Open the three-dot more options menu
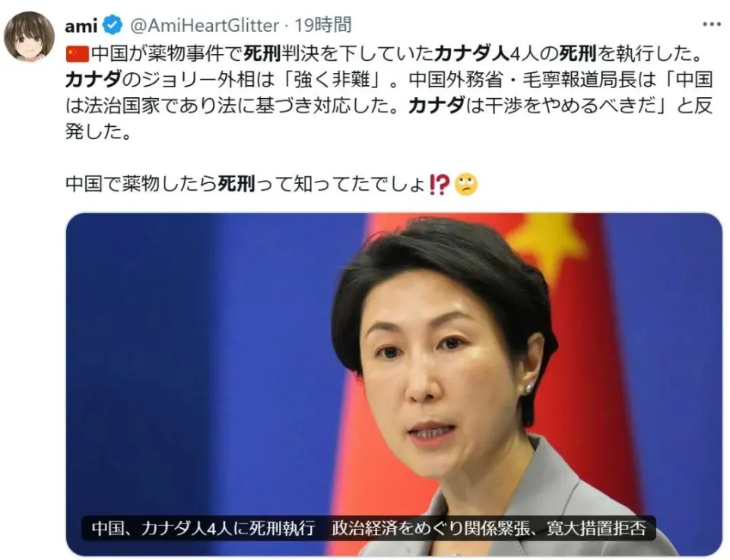730x560 pixels. point(711,24)
